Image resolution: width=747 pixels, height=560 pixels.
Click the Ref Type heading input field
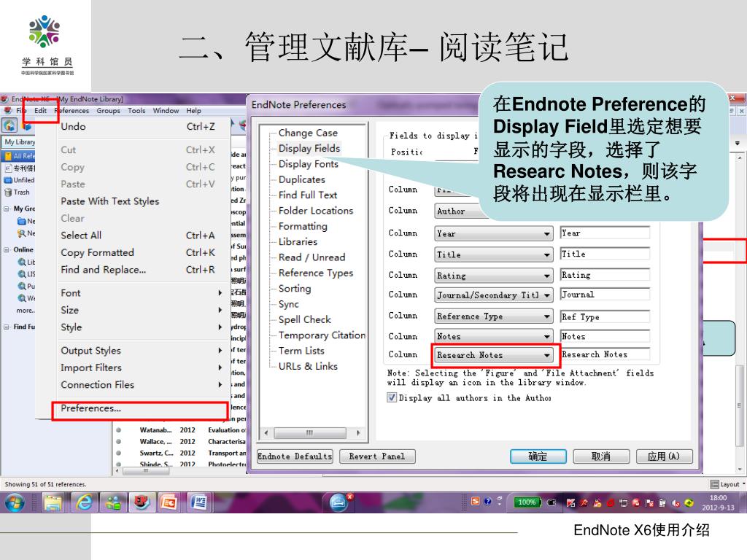pyautogui.click(x=605, y=316)
